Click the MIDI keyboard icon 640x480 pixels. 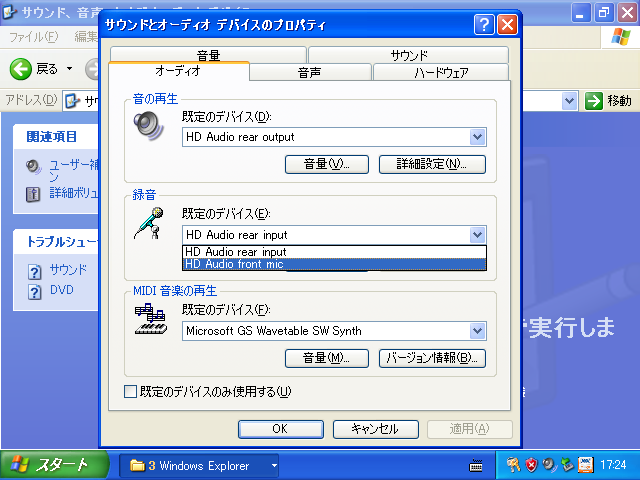click(151, 319)
